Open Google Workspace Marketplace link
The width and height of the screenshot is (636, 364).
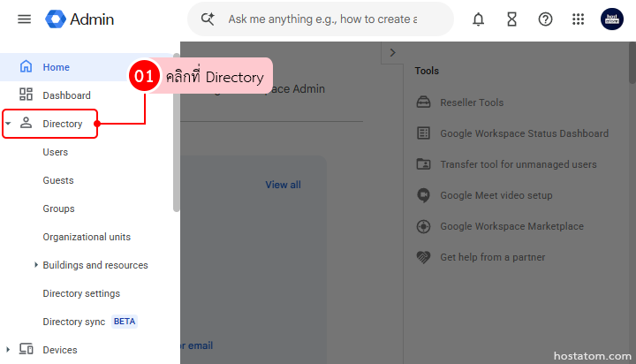point(511,226)
